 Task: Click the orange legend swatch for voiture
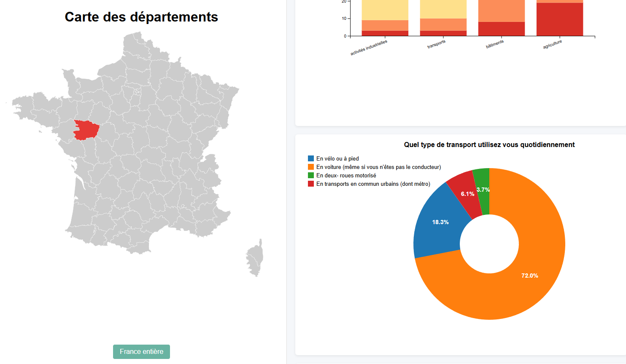(311, 167)
